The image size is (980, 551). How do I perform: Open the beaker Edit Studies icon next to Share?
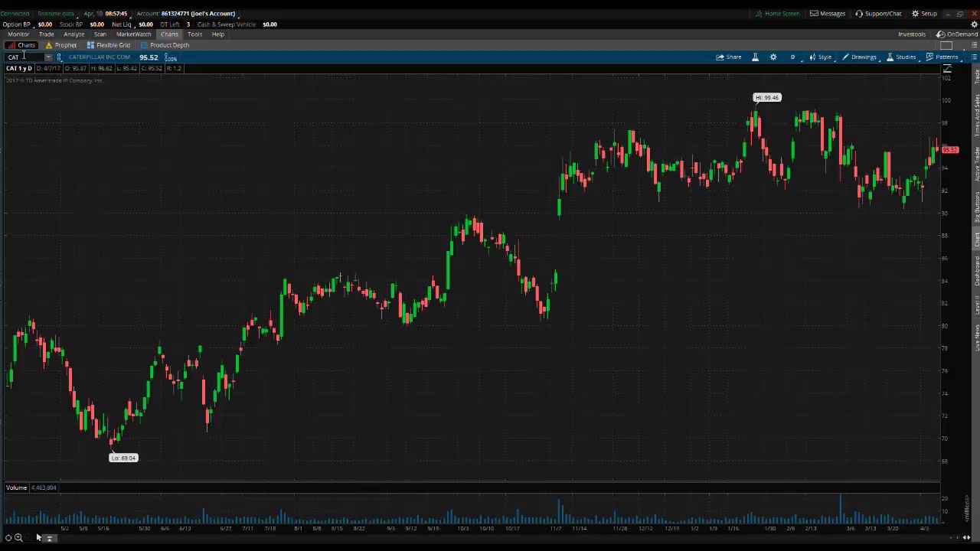tap(755, 57)
